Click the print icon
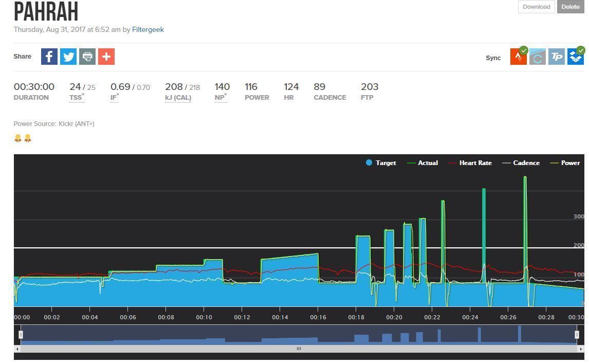589x364 pixels. click(87, 57)
